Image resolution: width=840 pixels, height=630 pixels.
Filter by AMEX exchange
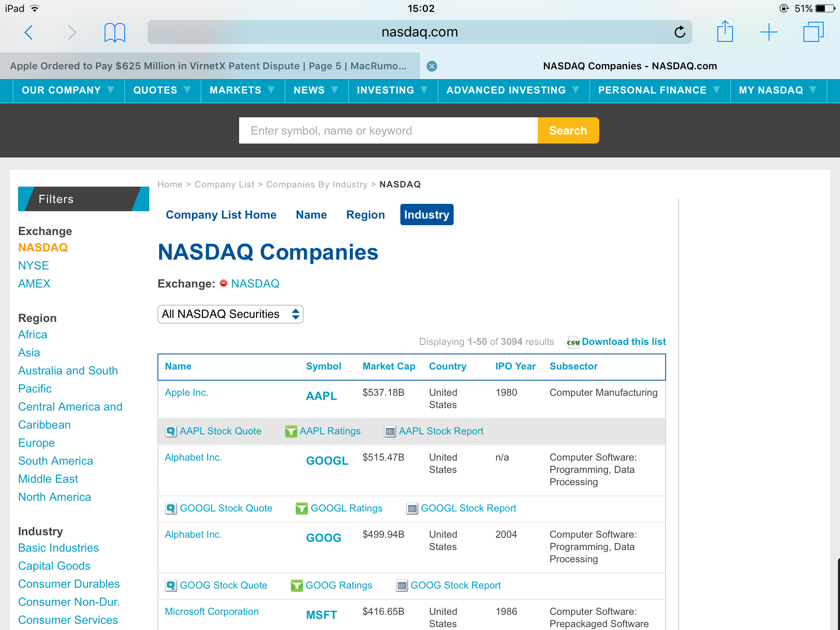point(34,283)
